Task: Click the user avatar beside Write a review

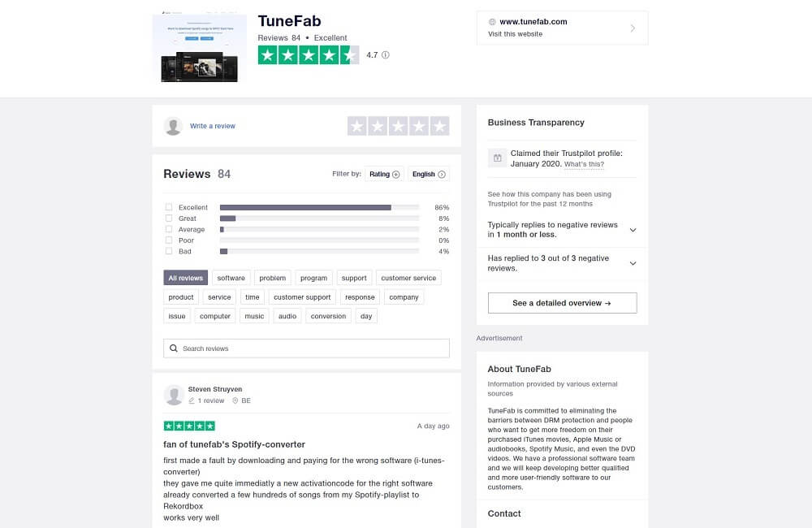Action: (173, 126)
